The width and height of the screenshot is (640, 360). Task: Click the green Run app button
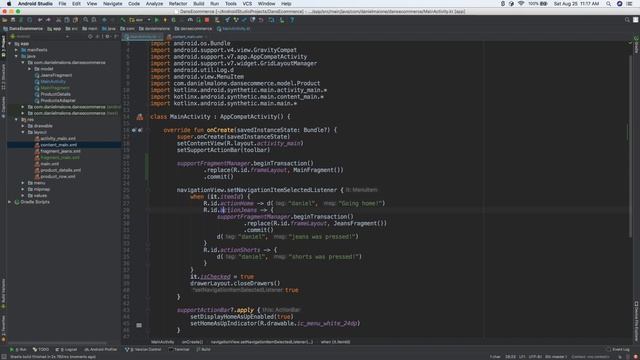[x=156, y=20]
